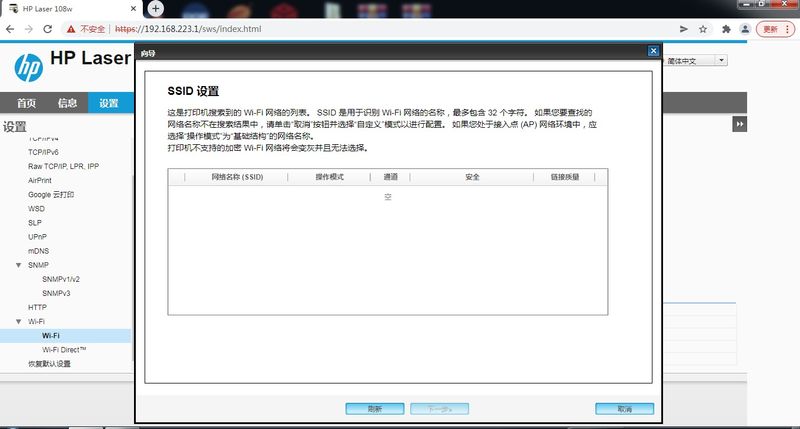Select AirPrint in the settings sidebar
The width and height of the screenshot is (800, 429).
coord(39,180)
